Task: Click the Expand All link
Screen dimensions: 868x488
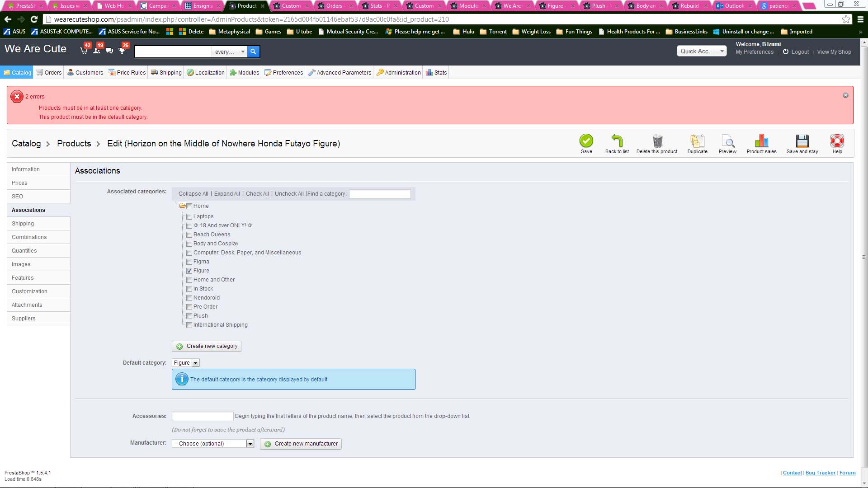Action: 227,194
